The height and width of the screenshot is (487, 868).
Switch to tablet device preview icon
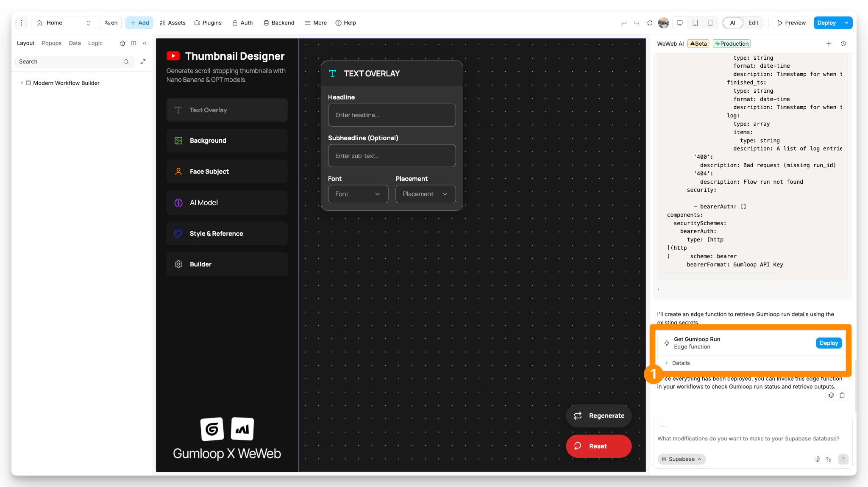695,23
